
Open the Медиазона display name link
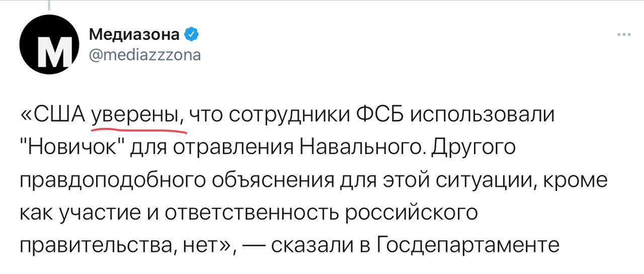[134, 35]
